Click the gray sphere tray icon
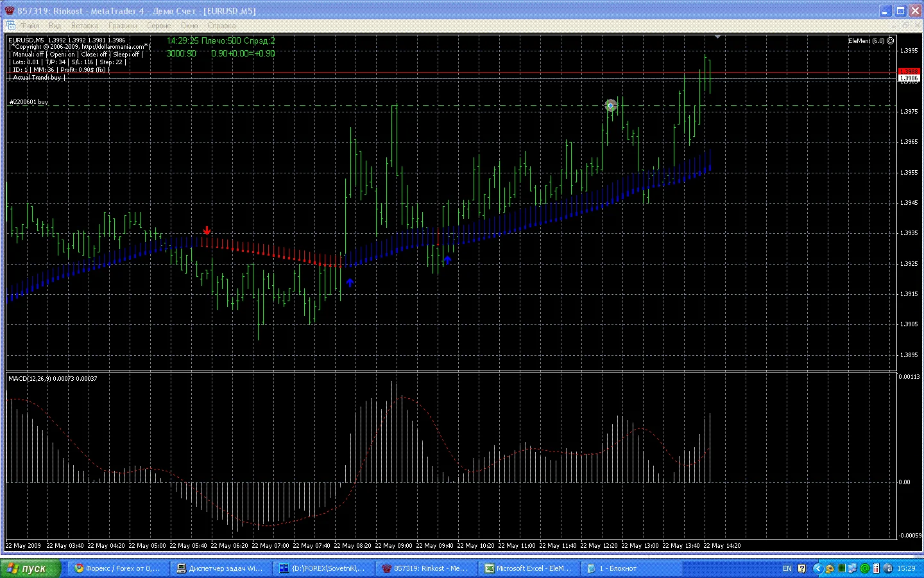924x578 pixels. pyautogui.click(x=888, y=568)
